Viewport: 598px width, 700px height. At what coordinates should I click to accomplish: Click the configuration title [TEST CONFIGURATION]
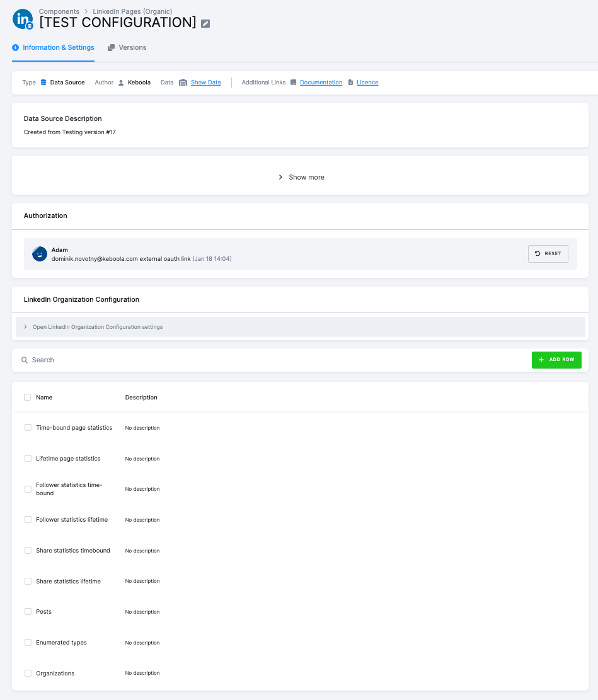pyautogui.click(x=118, y=22)
